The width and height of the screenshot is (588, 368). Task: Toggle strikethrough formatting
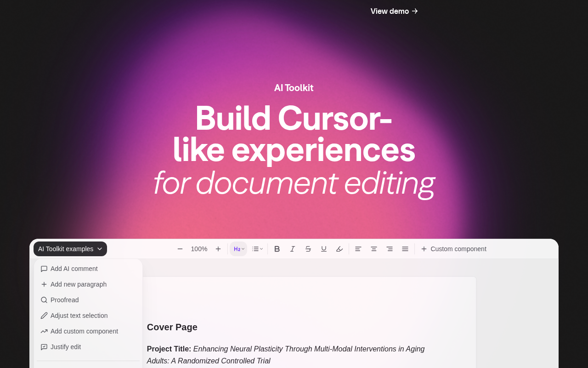[308, 249]
